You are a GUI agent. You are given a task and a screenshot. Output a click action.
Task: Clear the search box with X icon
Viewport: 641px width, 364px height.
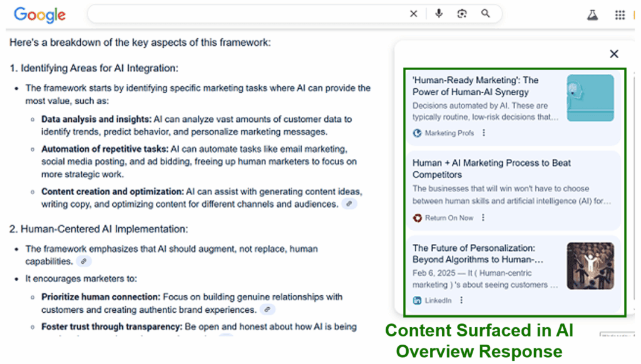(x=413, y=14)
